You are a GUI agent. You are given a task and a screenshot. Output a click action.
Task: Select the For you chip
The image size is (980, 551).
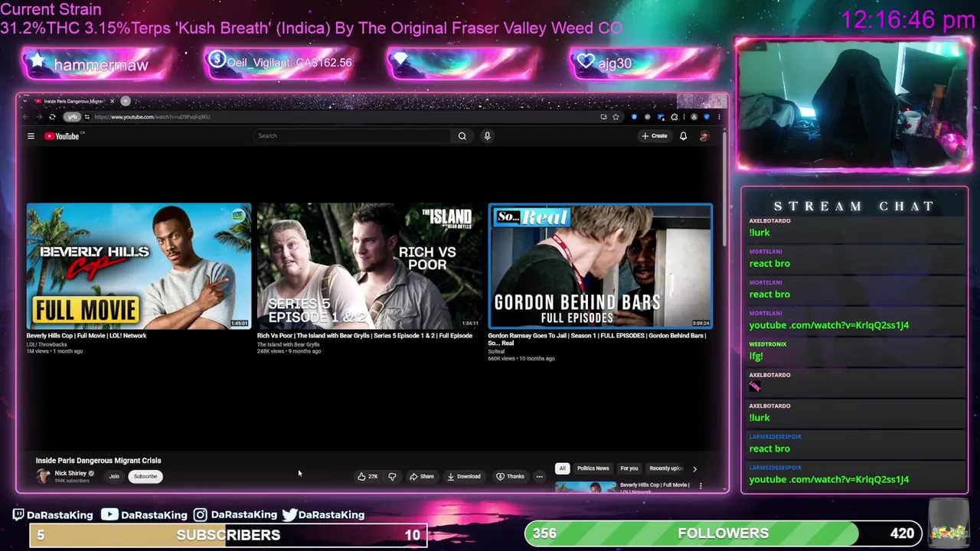(629, 468)
